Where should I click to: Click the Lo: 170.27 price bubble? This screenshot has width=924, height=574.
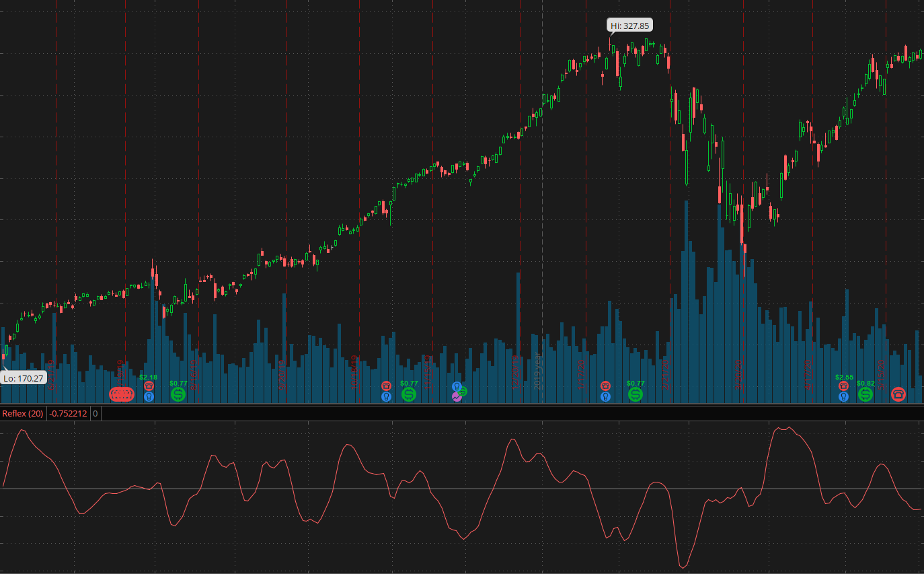[24, 378]
